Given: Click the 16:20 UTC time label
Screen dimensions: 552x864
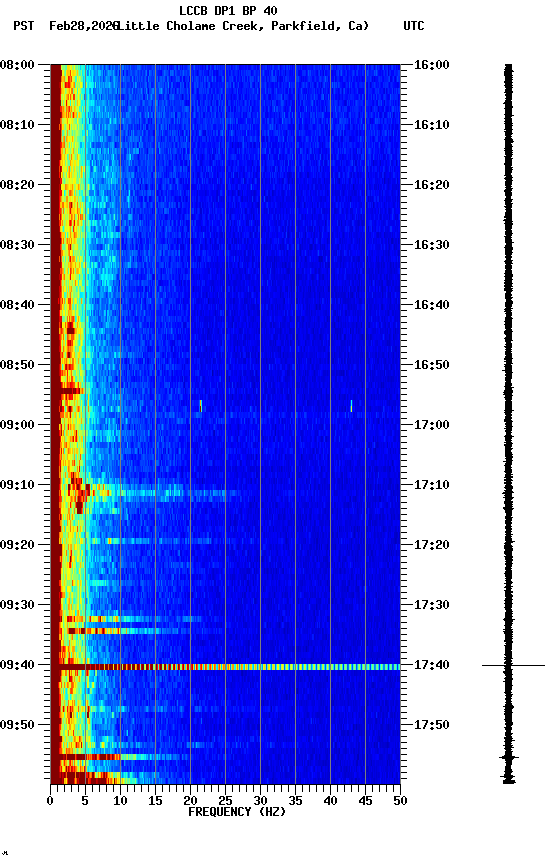Looking at the screenshot, I should coord(431,185).
